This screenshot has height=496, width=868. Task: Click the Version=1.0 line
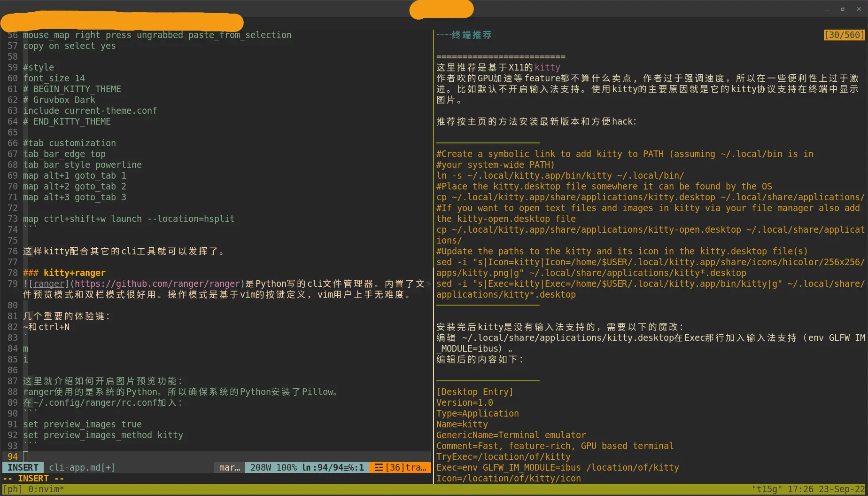point(465,402)
